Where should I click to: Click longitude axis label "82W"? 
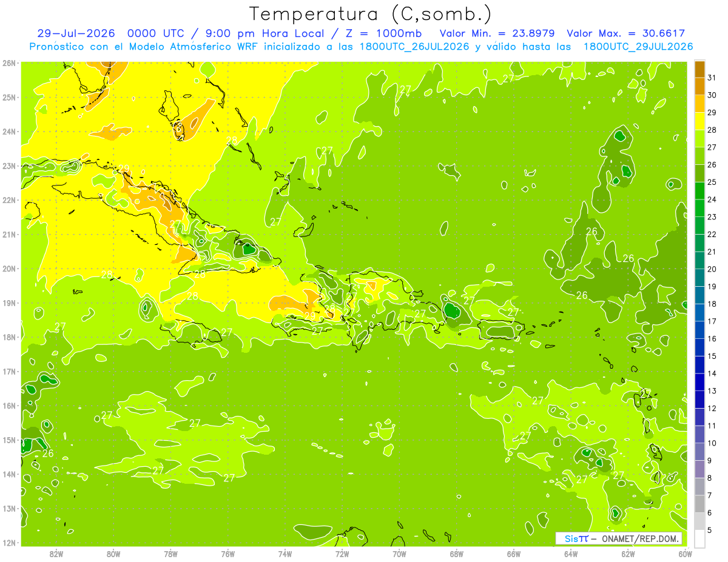point(56,554)
